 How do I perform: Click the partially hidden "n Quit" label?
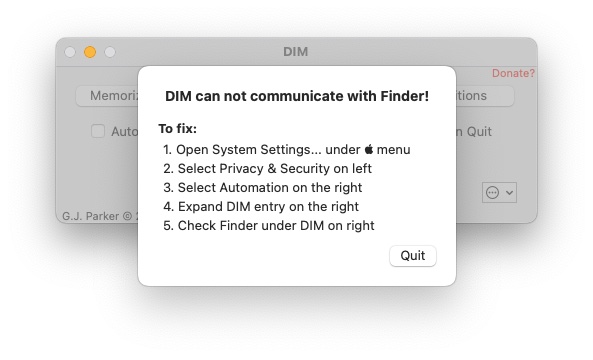coord(474,132)
